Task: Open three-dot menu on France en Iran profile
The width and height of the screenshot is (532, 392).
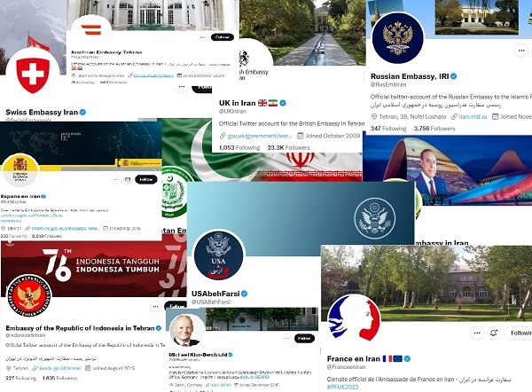Action: pyautogui.click(x=477, y=333)
